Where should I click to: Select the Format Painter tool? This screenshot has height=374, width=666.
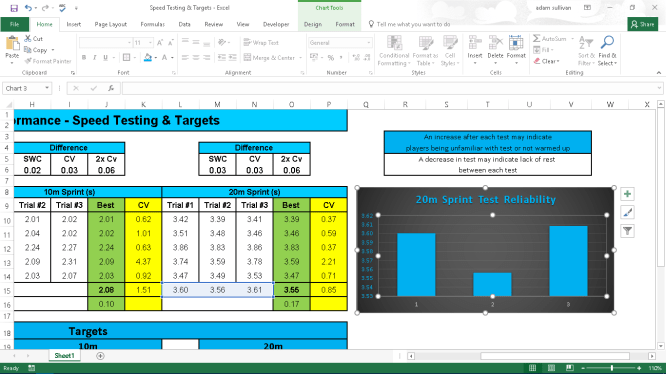pyautogui.click(x=48, y=61)
